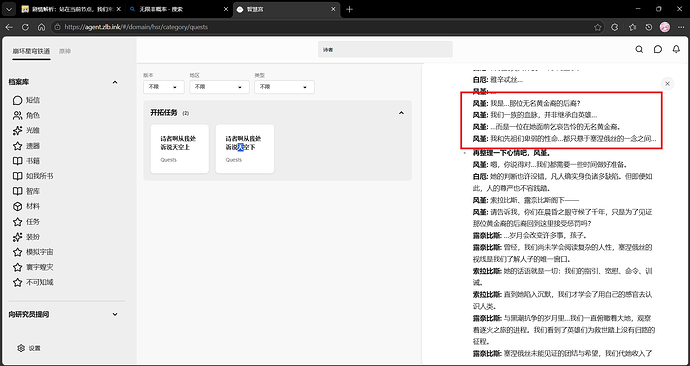
Task: Open the chat bubble icon top right
Action: (x=657, y=49)
